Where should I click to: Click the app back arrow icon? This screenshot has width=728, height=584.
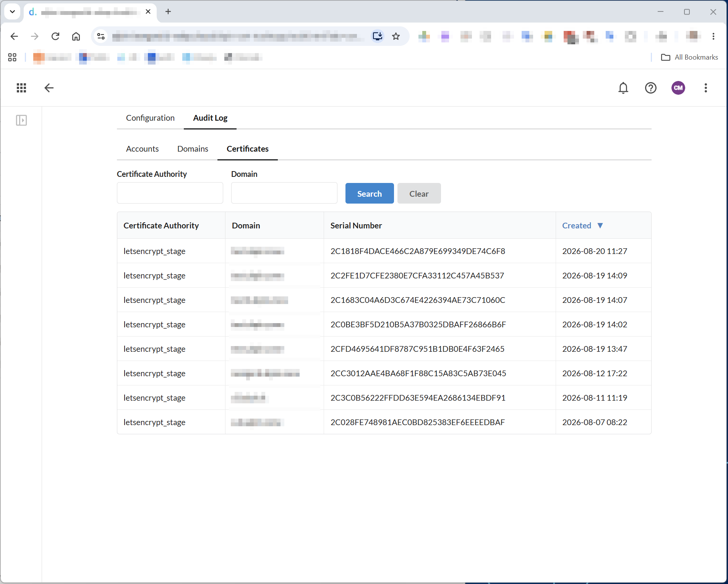49,88
